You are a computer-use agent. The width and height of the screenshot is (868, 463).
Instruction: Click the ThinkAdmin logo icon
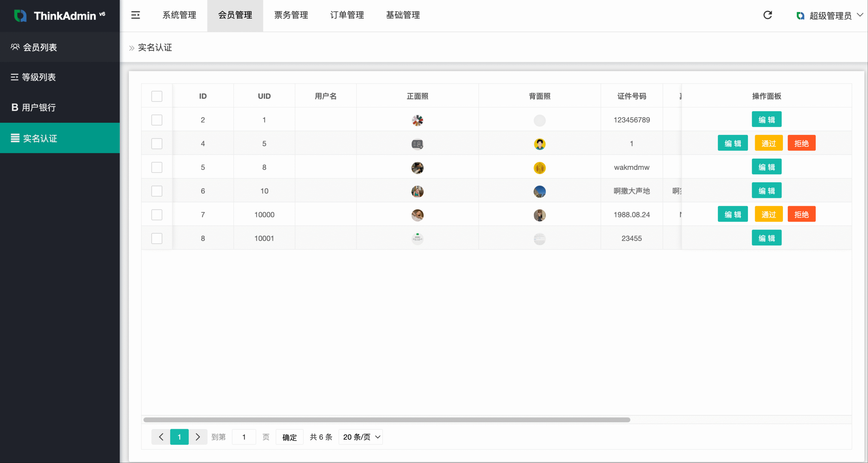tap(20, 16)
